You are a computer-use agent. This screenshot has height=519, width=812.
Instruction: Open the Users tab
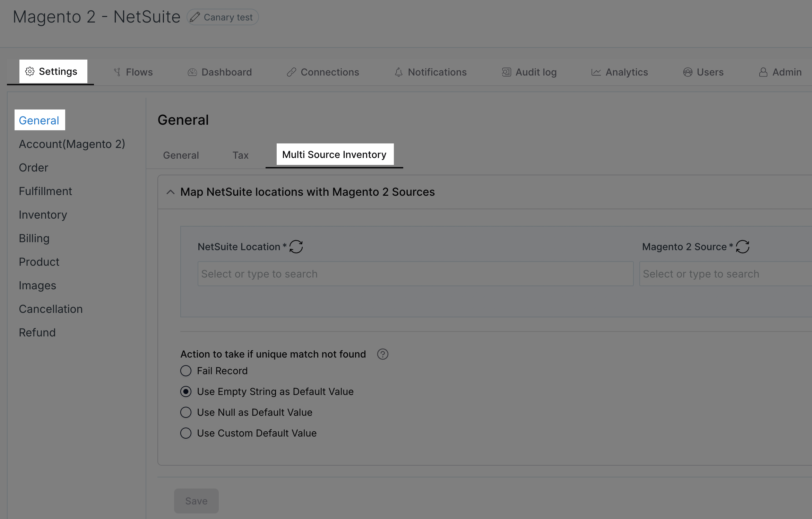click(703, 72)
